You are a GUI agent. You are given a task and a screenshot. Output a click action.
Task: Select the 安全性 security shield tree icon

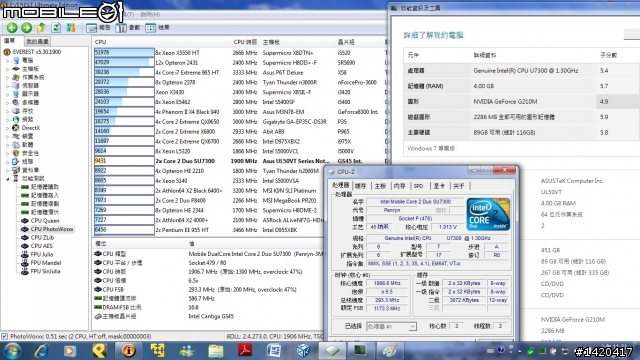(16, 153)
